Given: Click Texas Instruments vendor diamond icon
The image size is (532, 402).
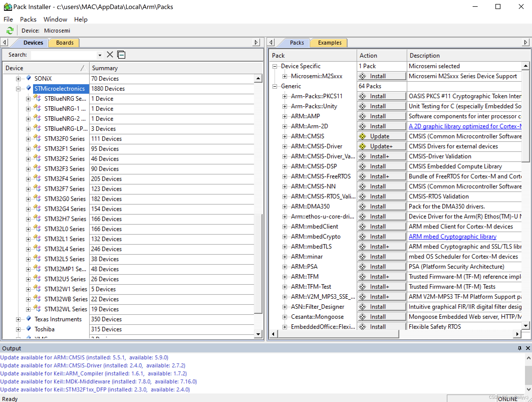Looking at the screenshot, I should tap(29, 319).
